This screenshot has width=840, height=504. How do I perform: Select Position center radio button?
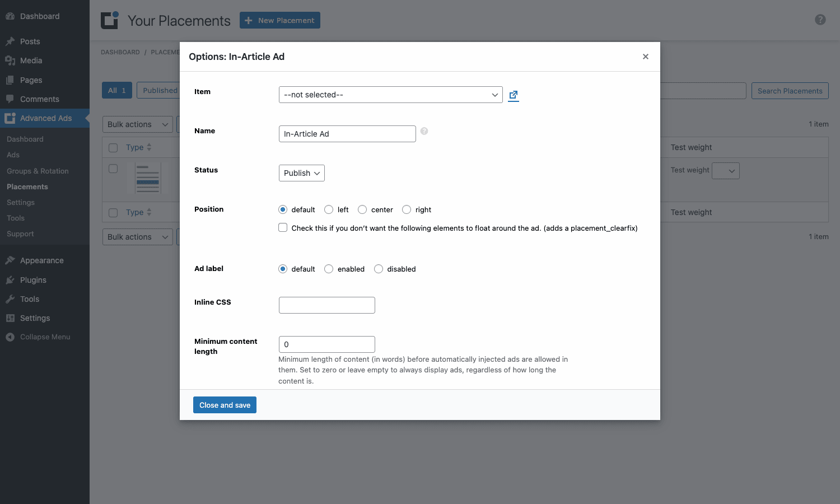click(x=362, y=209)
